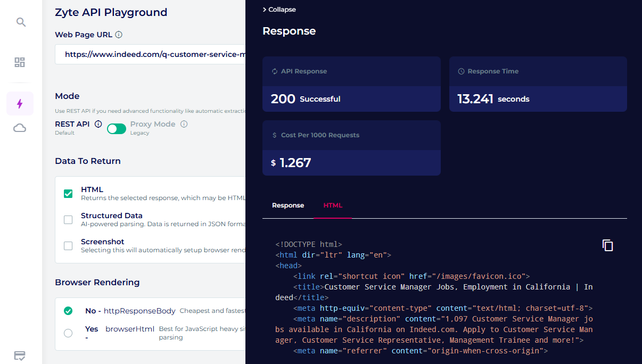Collapse the Response panel
The width and height of the screenshot is (642, 364).
tap(278, 9)
